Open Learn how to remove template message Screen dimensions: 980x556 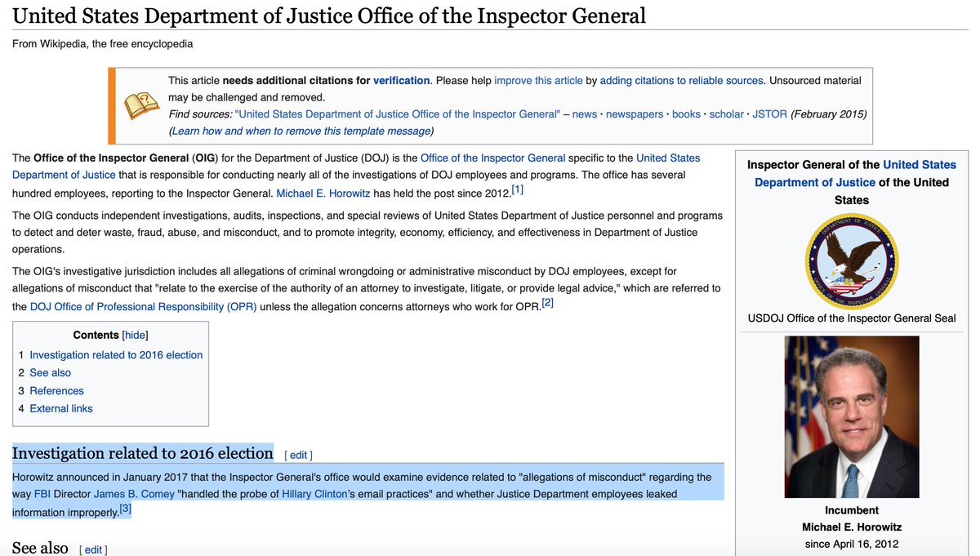pos(301,131)
